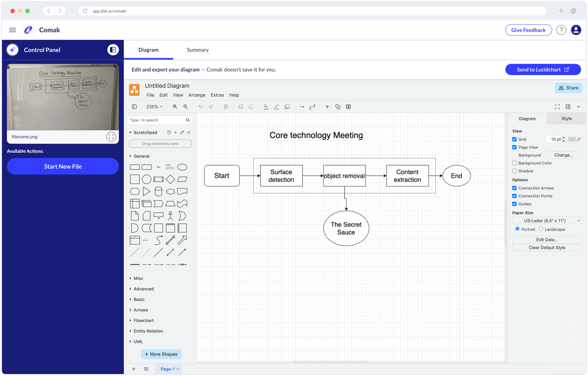The image size is (588, 376).
Task: Open the US-Letter paper size dropdown
Action: 547,221
